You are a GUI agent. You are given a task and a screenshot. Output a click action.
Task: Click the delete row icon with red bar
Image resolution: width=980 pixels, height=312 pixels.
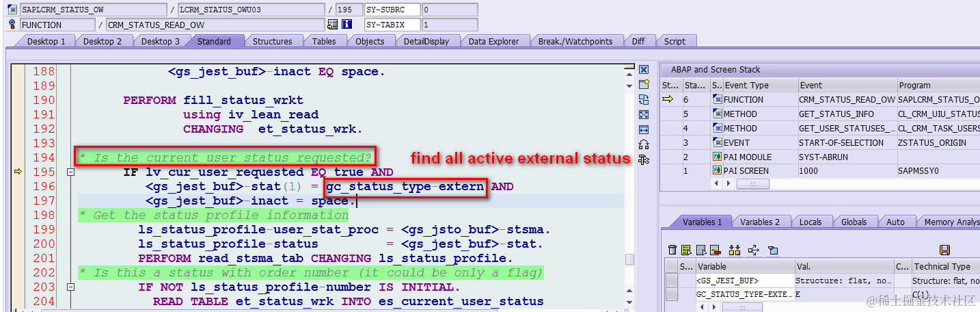click(x=715, y=250)
